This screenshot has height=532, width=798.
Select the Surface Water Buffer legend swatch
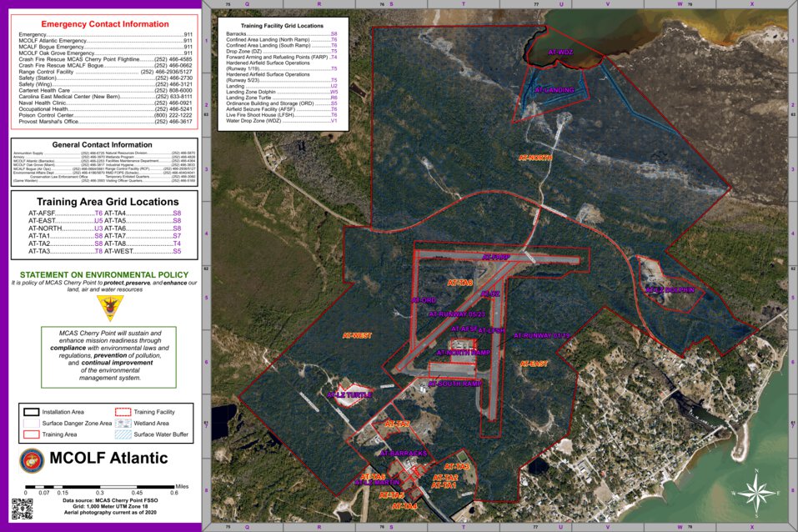point(122,434)
